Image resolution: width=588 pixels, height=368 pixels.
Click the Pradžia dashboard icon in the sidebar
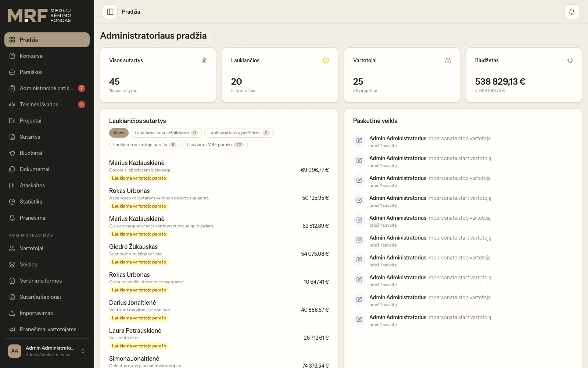click(12, 40)
